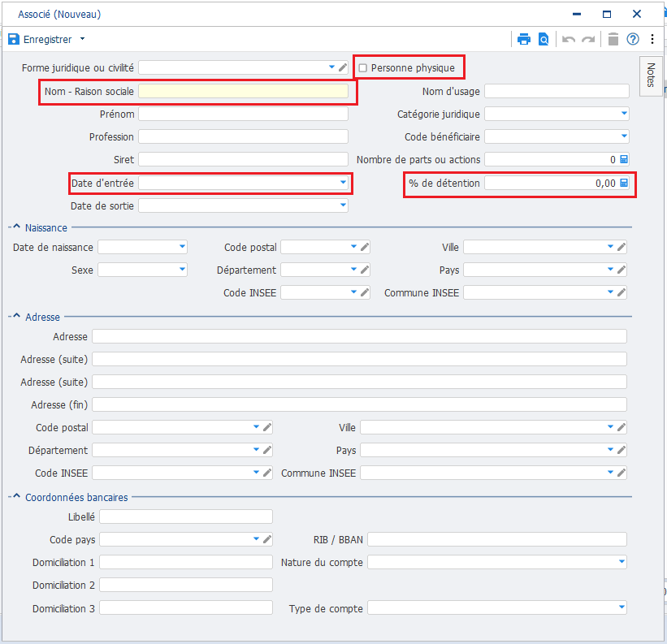Click the redo arrow icon
The width and height of the screenshot is (667, 644).
click(x=588, y=40)
